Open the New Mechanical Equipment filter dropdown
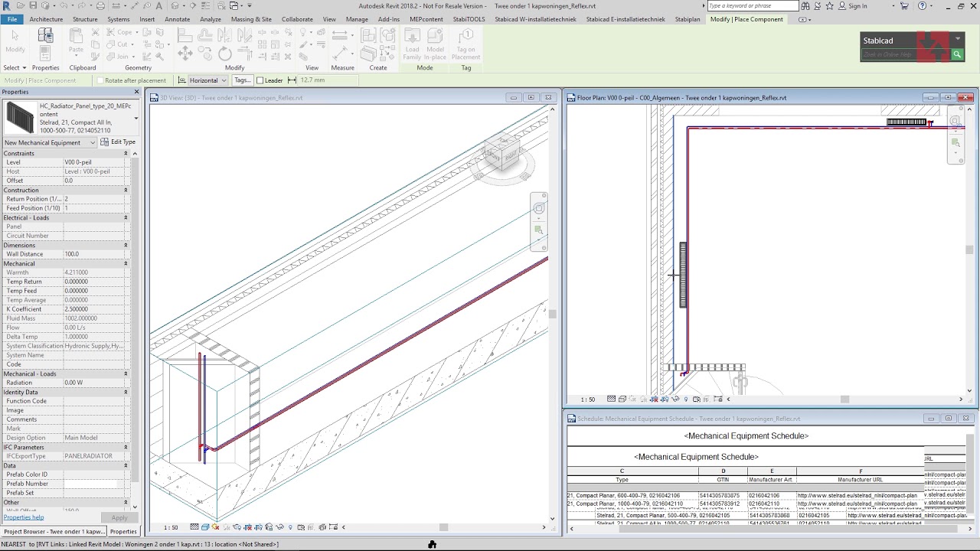The width and height of the screenshot is (980, 551). pos(49,142)
